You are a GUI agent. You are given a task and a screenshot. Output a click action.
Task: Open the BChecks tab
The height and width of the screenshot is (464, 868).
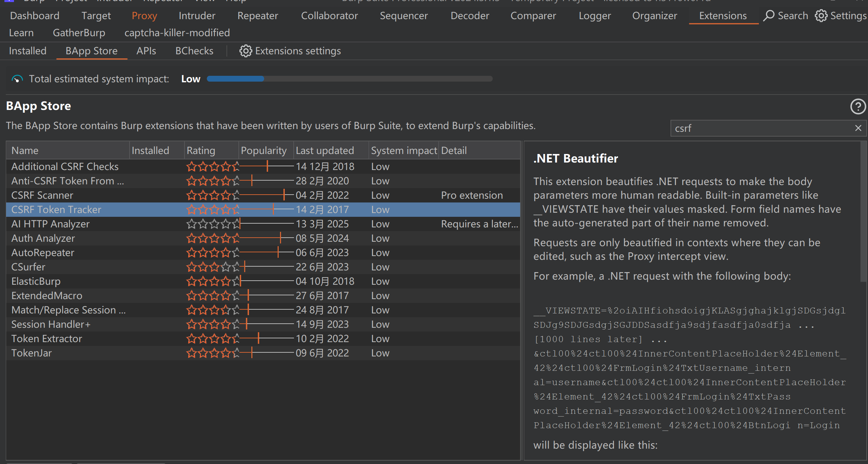coord(194,51)
